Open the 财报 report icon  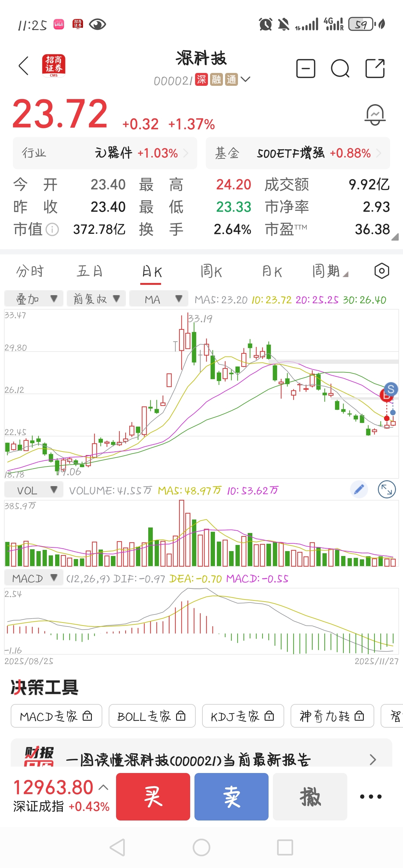tap(39, 756)
